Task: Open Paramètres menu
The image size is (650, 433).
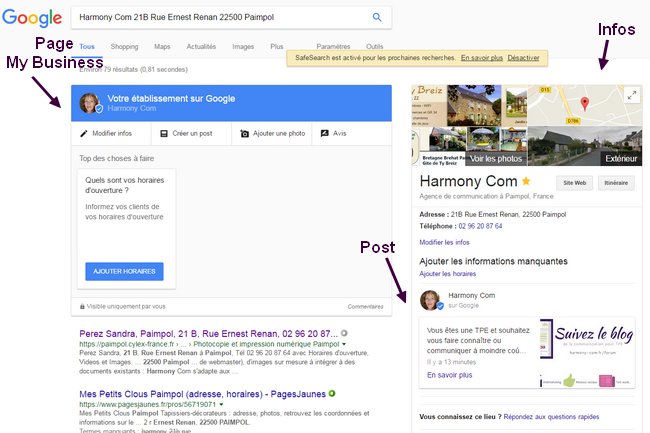Action: (333, 46)
